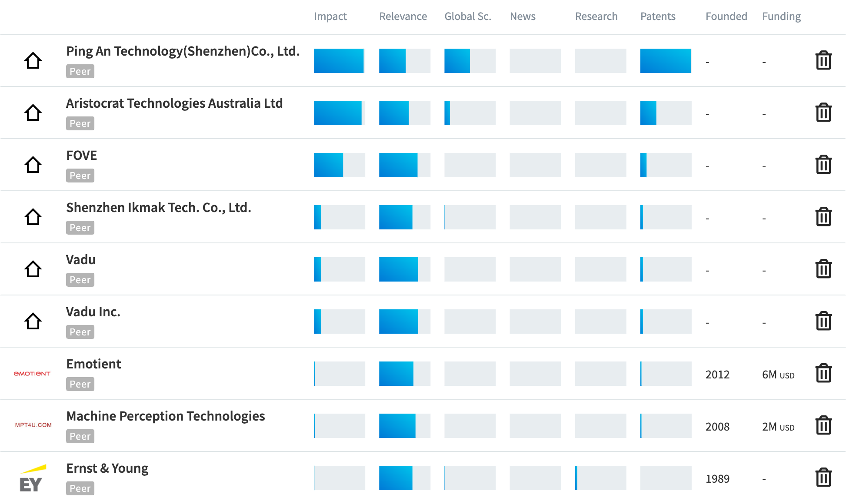846x504 pixels.
Task: Sort by the Relevance column header
Action: click(x=403, y=17)
